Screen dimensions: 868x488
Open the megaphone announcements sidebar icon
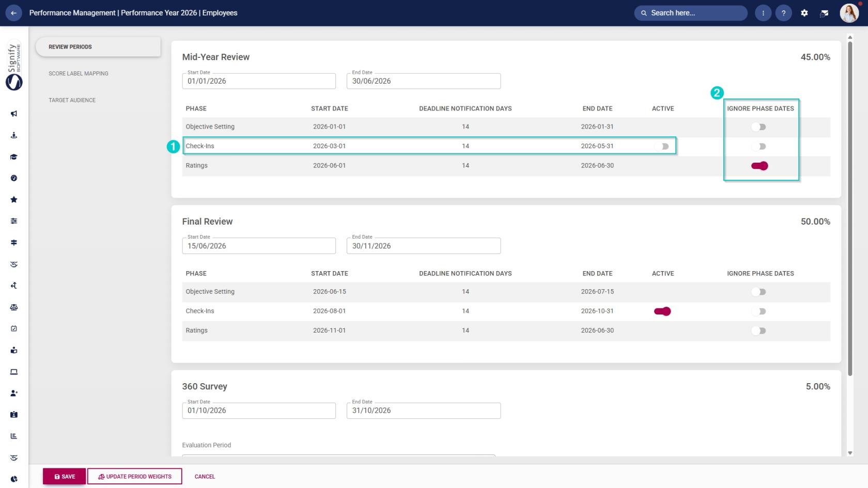[14, 114]
